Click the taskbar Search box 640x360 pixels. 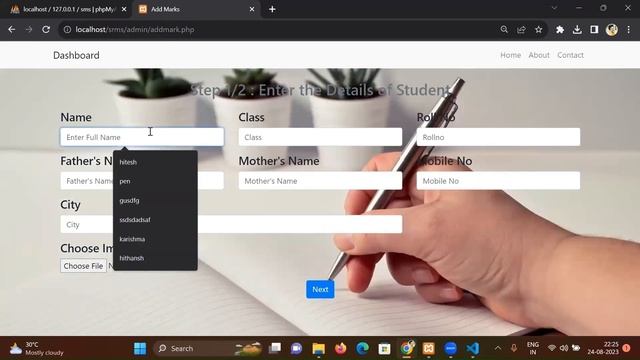pos(207,348)
